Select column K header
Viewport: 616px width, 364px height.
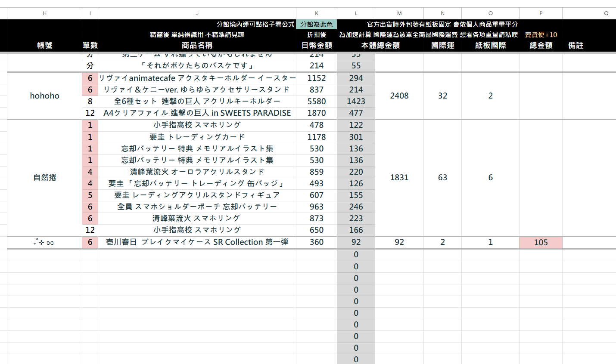[x=317, y=13]
